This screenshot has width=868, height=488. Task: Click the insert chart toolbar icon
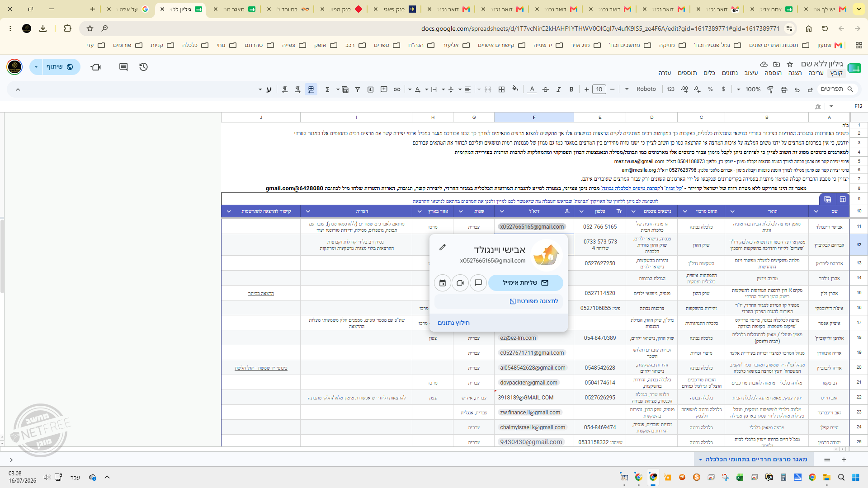370,89
